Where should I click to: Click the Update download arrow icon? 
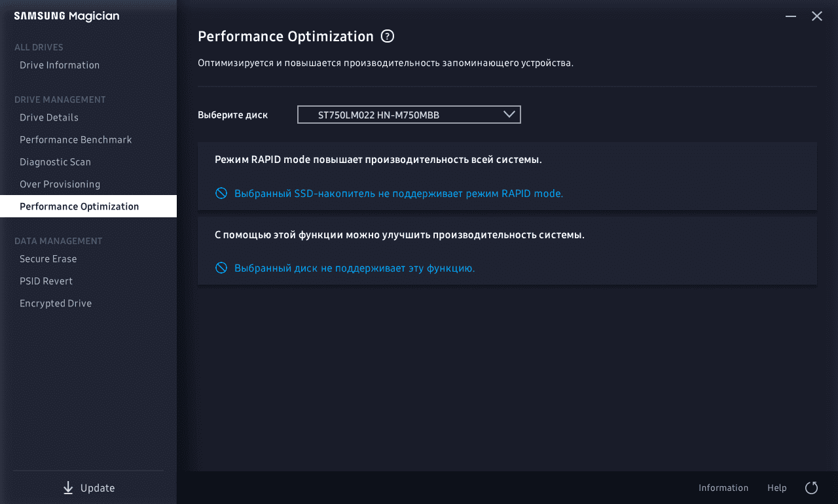[x=68, y=488]
